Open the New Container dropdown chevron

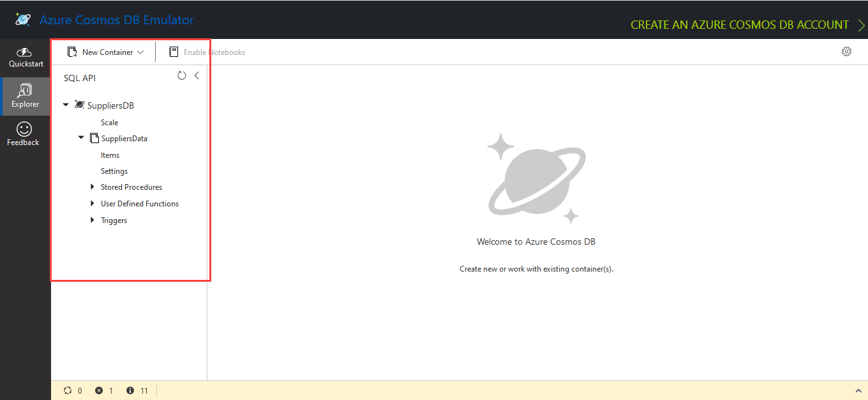coord(141,52)
